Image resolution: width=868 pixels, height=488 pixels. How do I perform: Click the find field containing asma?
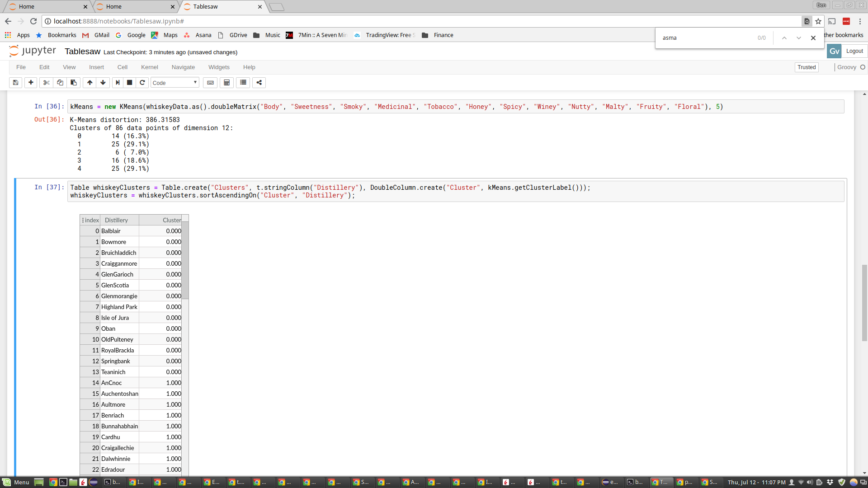[x=705, y=38]
